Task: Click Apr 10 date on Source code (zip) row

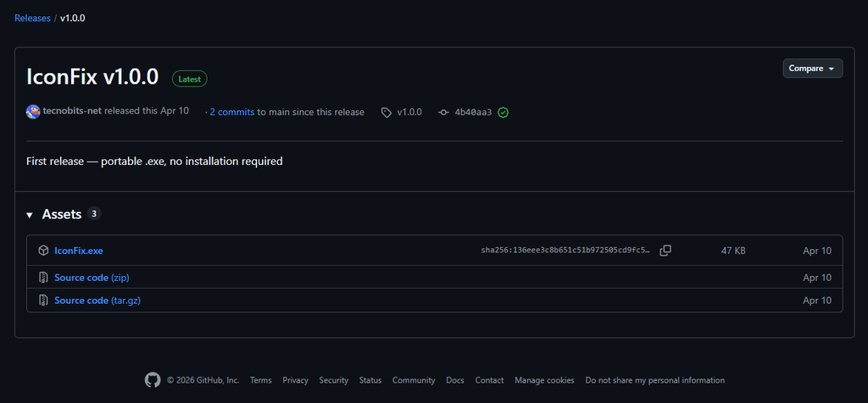Action: [x=817, y=278]
